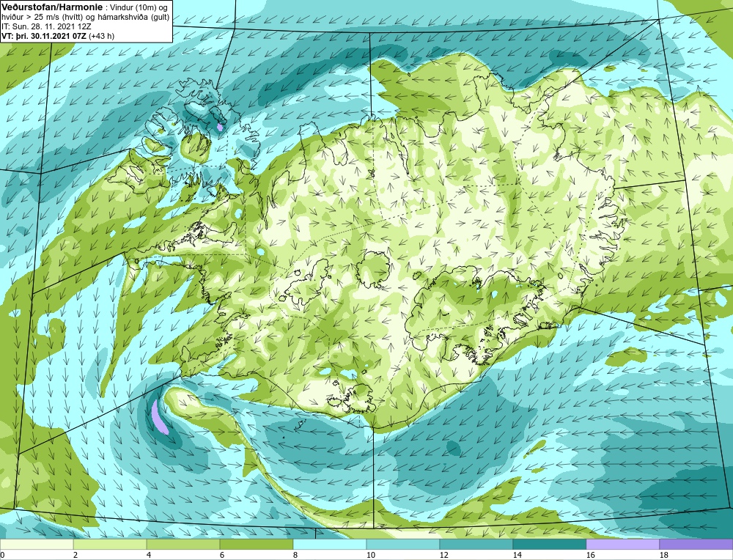Screen dimensions: 733x560
Task: Click the legend scale label '16'
Action: (590, 555)
